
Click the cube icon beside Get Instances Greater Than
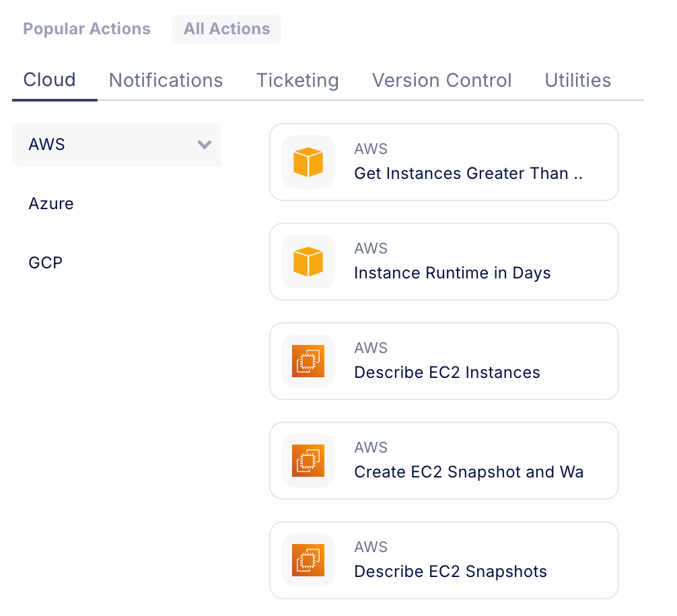(x=308, y=162)
